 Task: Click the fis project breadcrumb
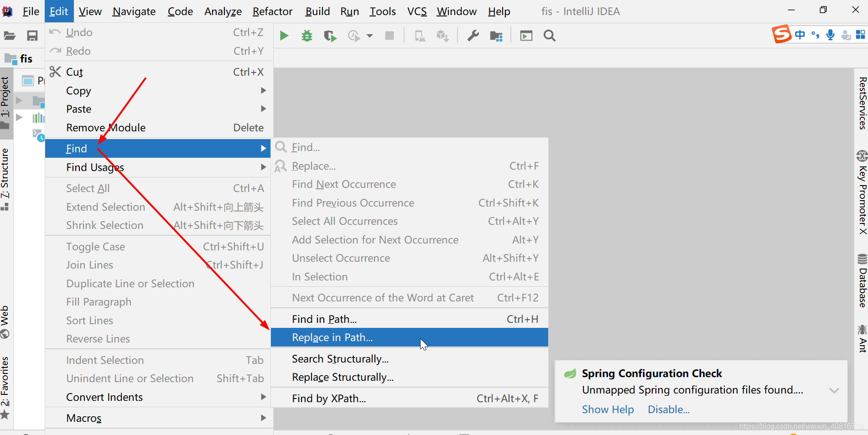[x=19, y=58]
